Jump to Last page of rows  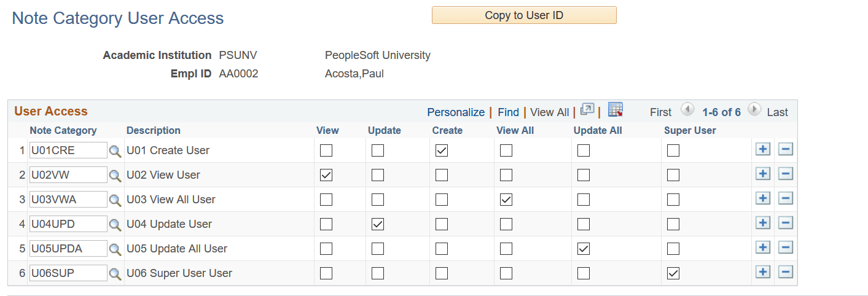[777, 112]
